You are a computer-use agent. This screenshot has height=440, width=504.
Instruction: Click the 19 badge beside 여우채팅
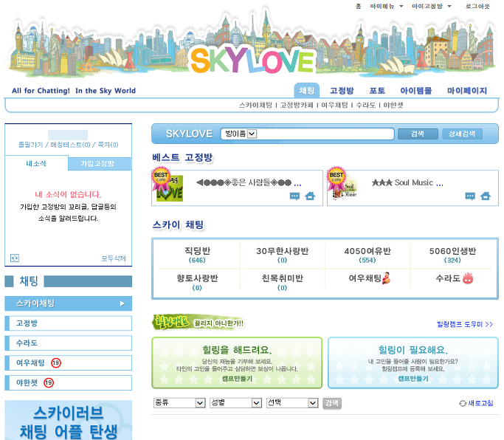click(56, 362)
